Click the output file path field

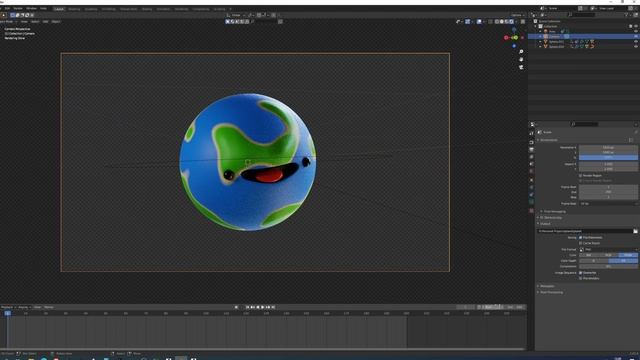click(x=584, y=231)
